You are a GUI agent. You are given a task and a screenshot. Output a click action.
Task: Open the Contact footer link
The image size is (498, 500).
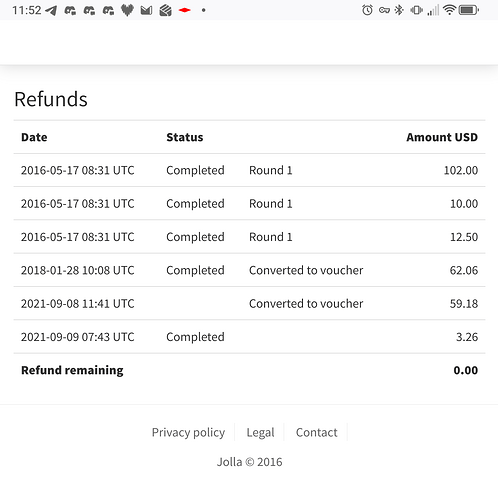pos(317,432)
